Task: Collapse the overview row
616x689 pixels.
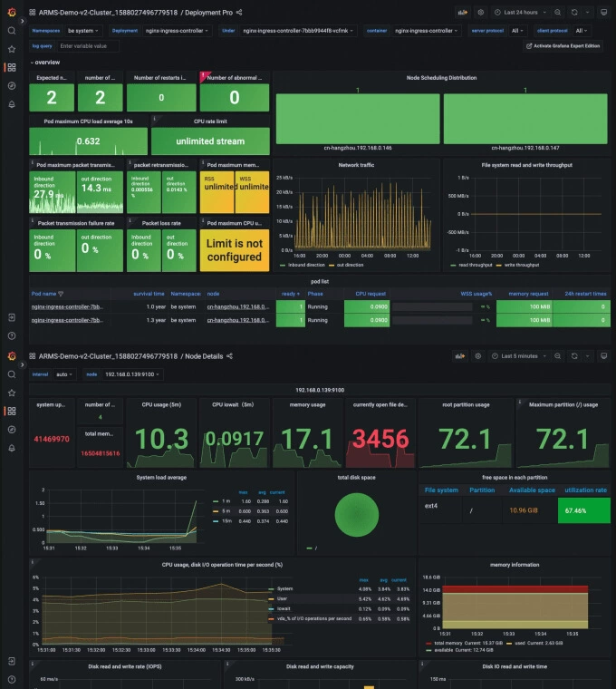Action: 44,63
